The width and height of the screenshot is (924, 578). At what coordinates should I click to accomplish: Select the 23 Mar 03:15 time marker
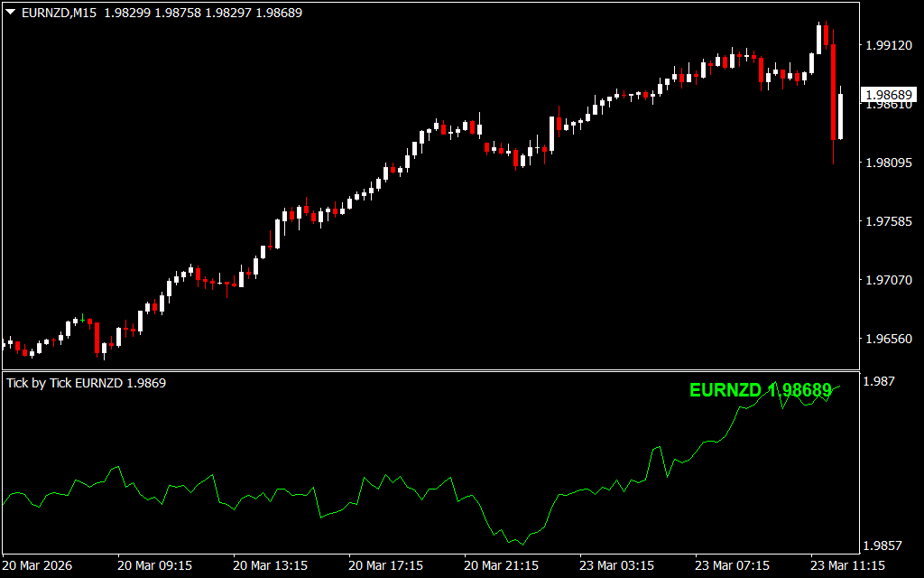[616, 565]
